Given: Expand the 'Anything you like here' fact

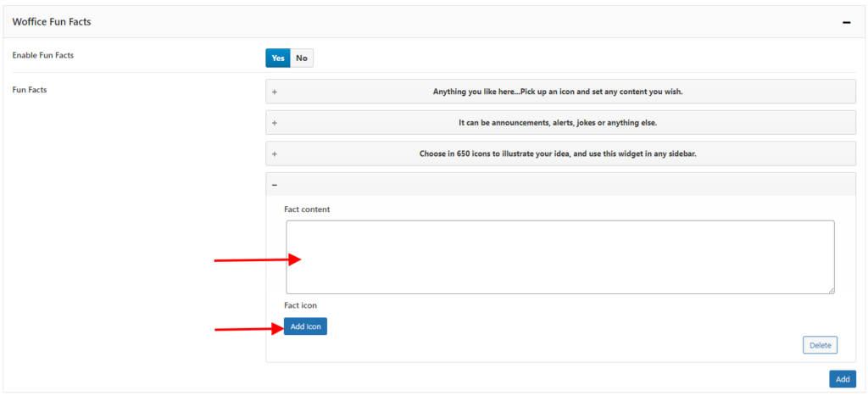Looking at the screenshot, I should [558, 92].
